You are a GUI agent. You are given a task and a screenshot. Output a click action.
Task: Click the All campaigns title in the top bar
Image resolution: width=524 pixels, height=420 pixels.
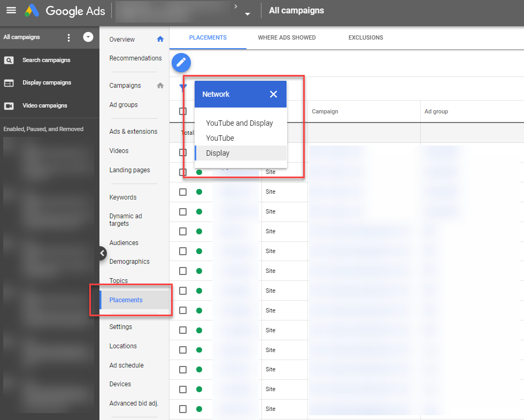point(296,11)
